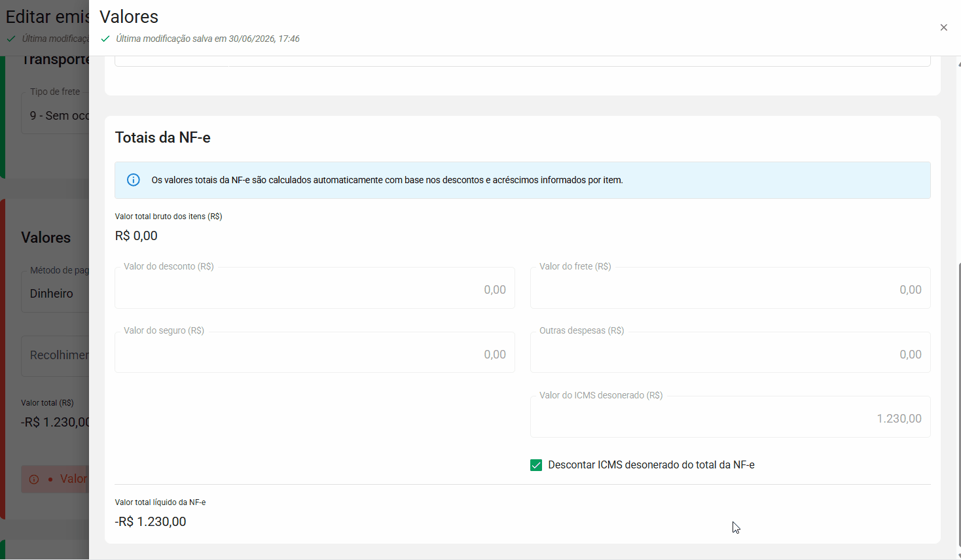961x560 pixels.
Task: Select the -R$ 1.230,00 Valor total líquido value
Action: click(151, 521)
